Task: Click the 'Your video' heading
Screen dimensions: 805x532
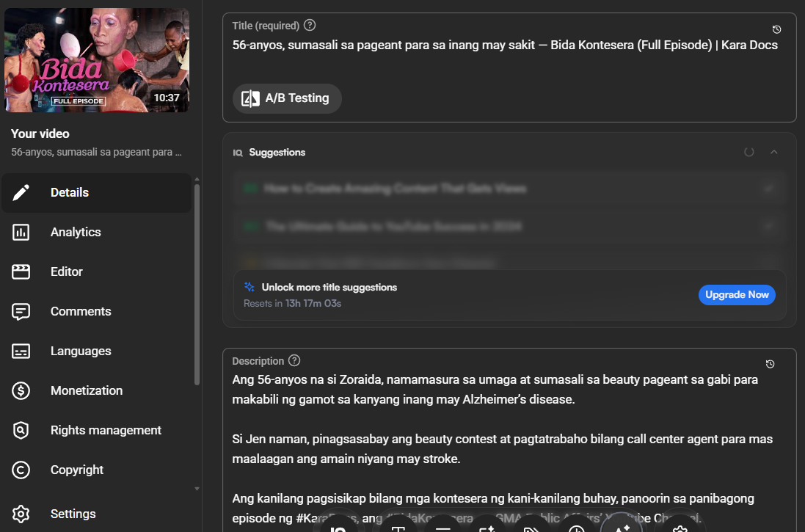Action: [40, 134]
